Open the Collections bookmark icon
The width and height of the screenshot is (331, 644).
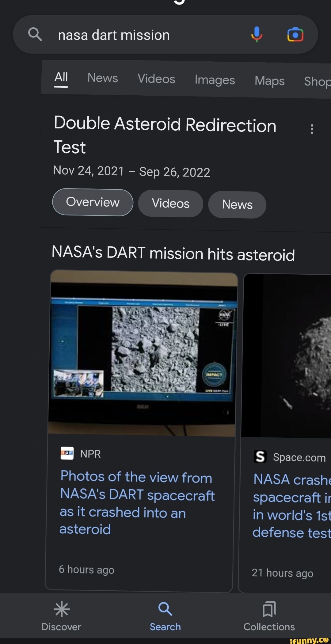click(x=269, y=609)
